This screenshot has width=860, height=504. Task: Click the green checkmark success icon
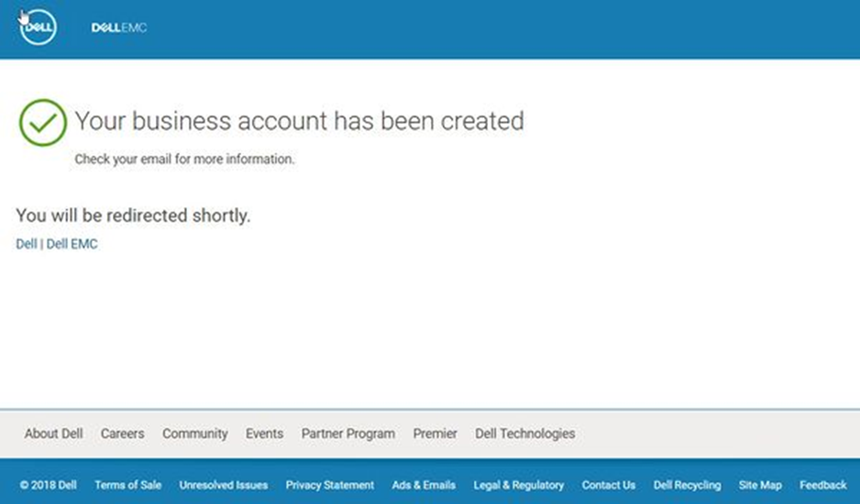pyautogui.click(x=43, y=122)
